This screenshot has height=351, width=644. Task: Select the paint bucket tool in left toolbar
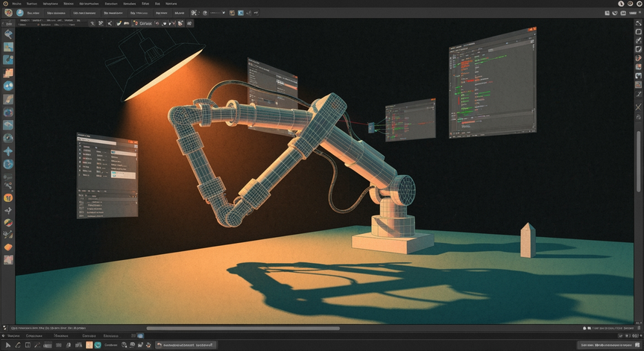pyautogui.click(x=8, y=34)
